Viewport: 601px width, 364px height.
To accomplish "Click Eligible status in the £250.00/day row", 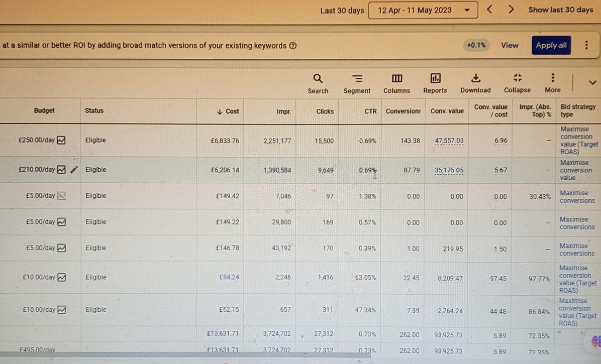I will coord(95,140).
